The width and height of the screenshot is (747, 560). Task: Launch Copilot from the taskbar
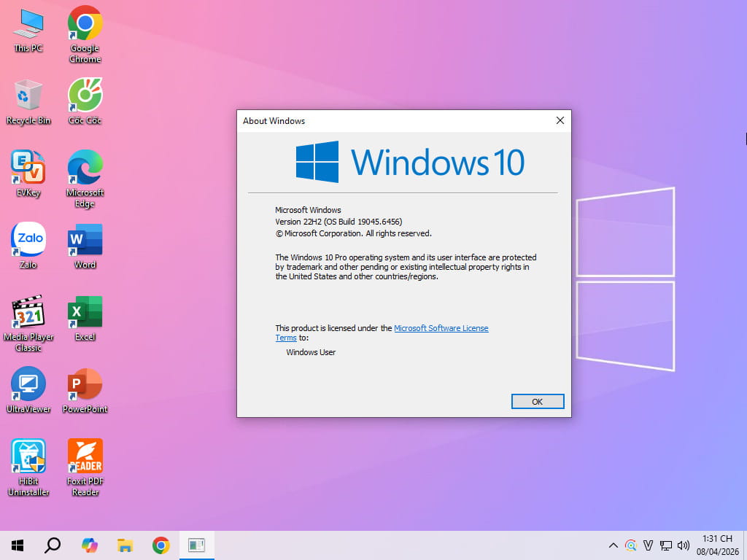tap(89, 545)
